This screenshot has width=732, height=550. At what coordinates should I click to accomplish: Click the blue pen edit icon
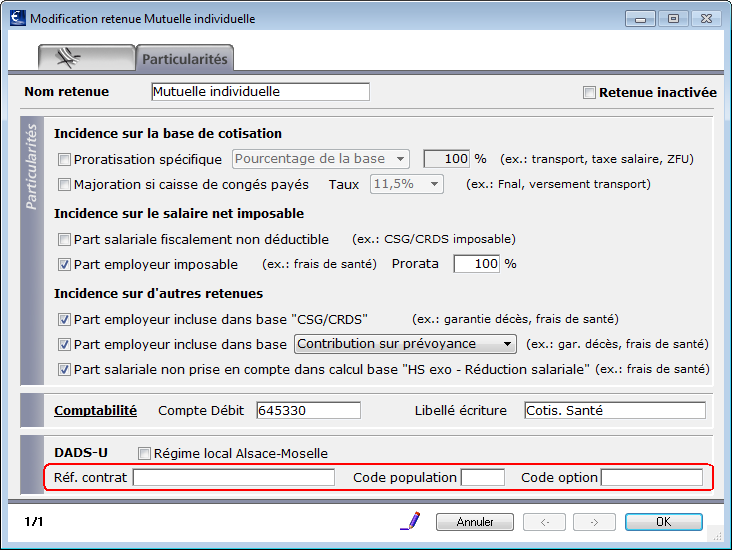[x=410, y=521]
